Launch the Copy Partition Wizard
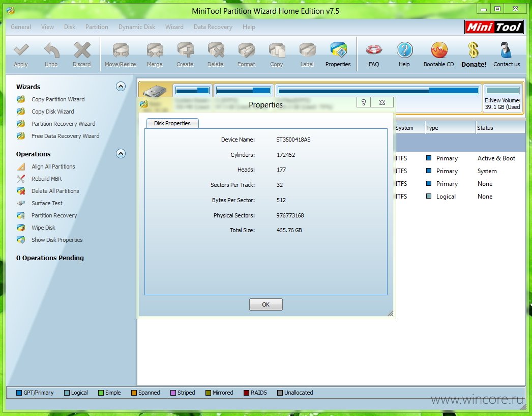 (58, 99)
